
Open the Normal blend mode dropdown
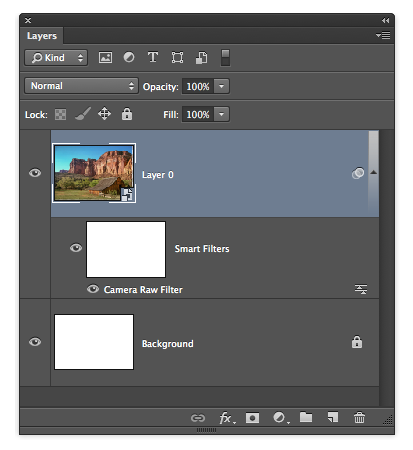point(81,86)
